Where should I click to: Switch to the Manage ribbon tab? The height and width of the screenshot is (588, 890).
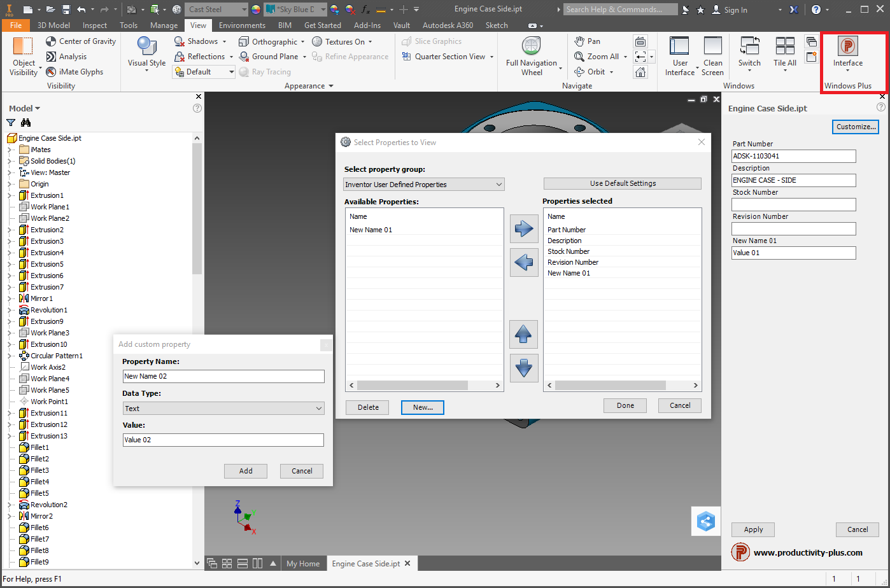click(164, 25)
